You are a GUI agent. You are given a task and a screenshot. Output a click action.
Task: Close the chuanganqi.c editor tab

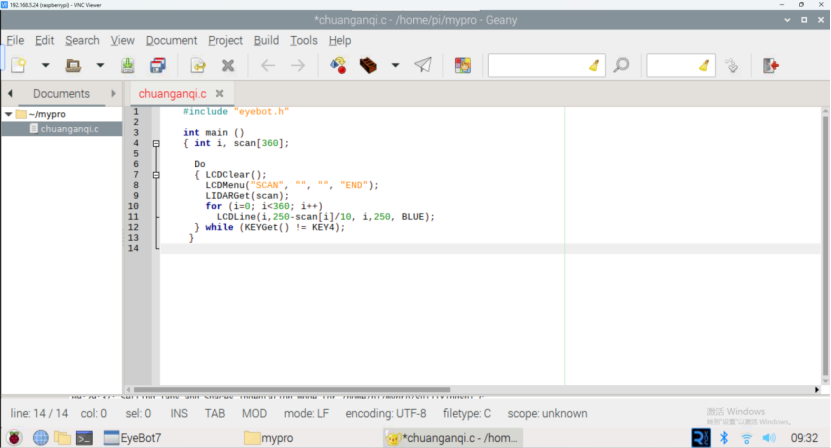[219, 93]
